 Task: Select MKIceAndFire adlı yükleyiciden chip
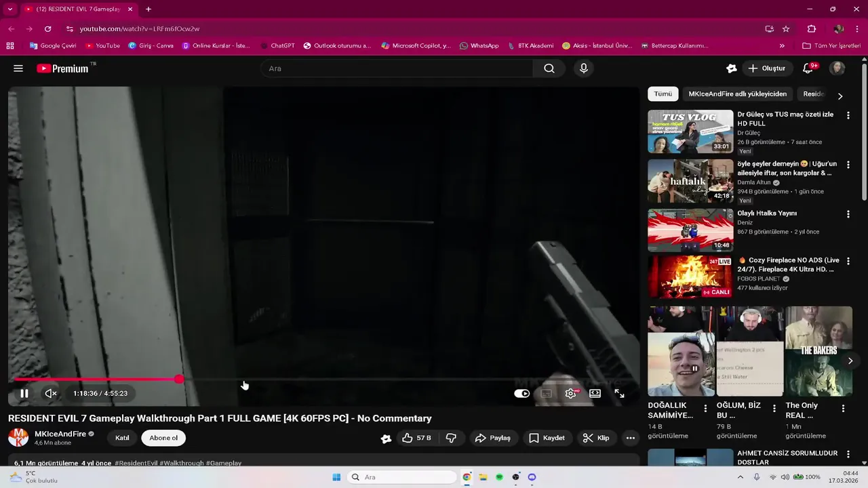pyautogui.click(x=738, y=94)
